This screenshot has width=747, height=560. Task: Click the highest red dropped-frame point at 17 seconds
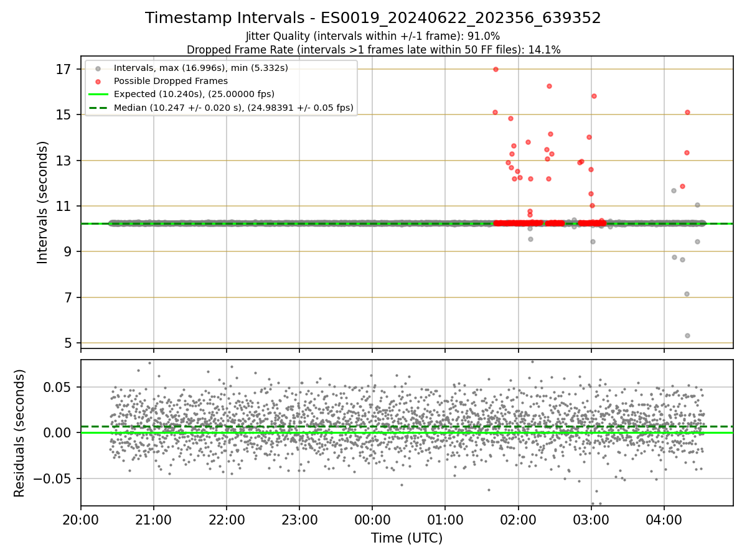496,69
